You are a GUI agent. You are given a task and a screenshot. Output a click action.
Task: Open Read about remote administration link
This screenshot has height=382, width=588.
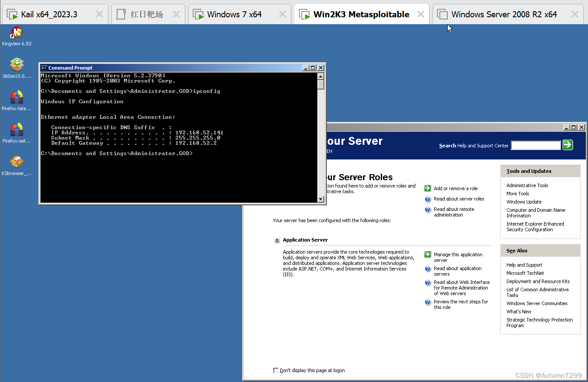tap(454, 212)
